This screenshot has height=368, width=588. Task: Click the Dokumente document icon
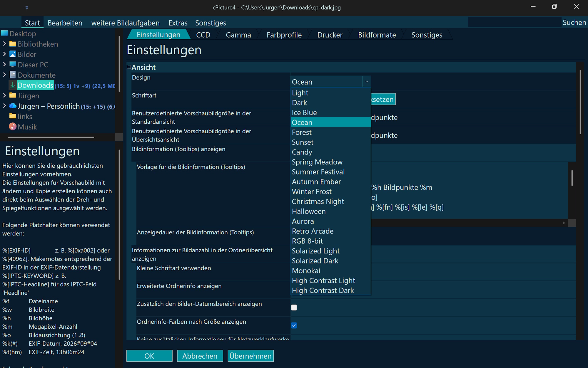(13, 75)
